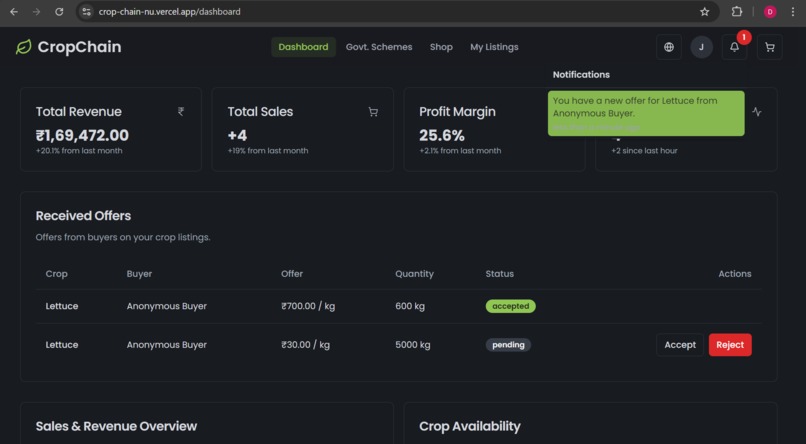
Task: Click the Notifications heading
Action: point(581,75)
